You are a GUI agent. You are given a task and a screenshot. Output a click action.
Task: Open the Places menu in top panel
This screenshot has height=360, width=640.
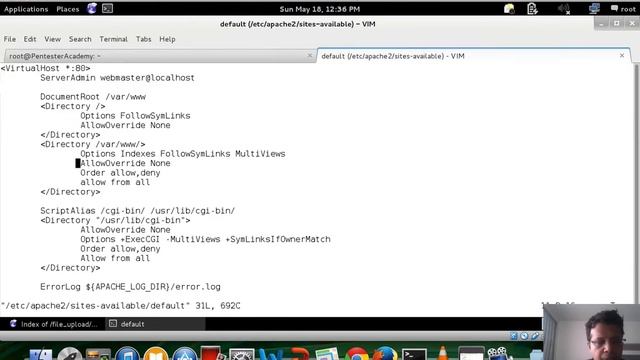coord(68,9)
